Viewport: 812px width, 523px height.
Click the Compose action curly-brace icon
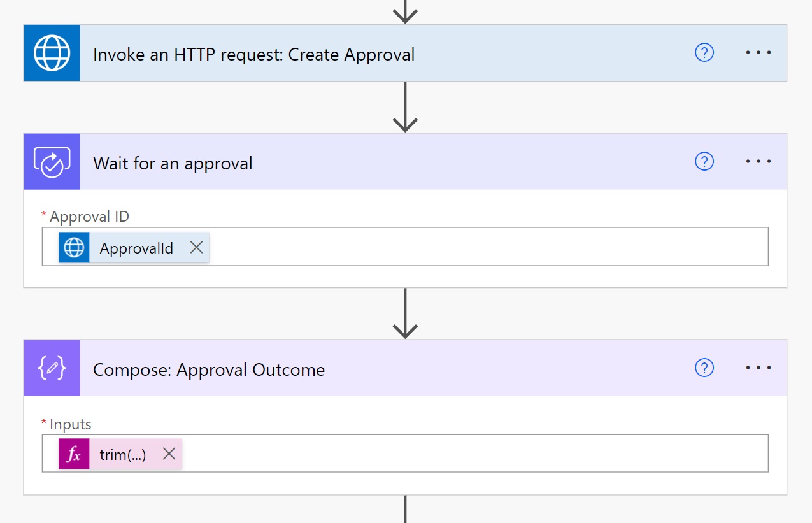tap(52, 368)
